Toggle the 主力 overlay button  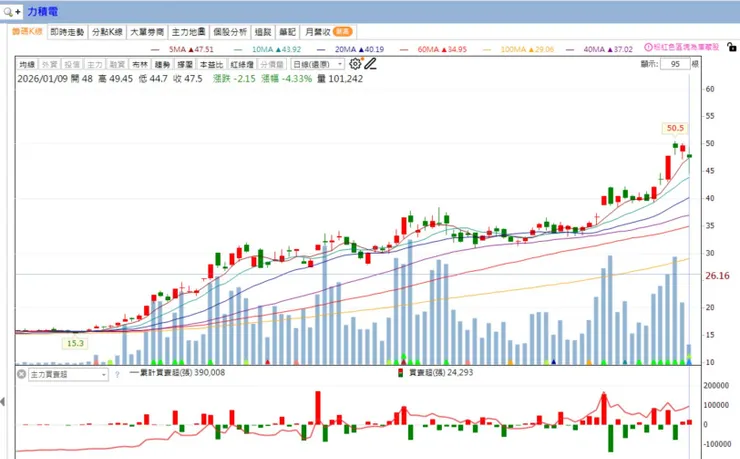click(x=94, y=64)
